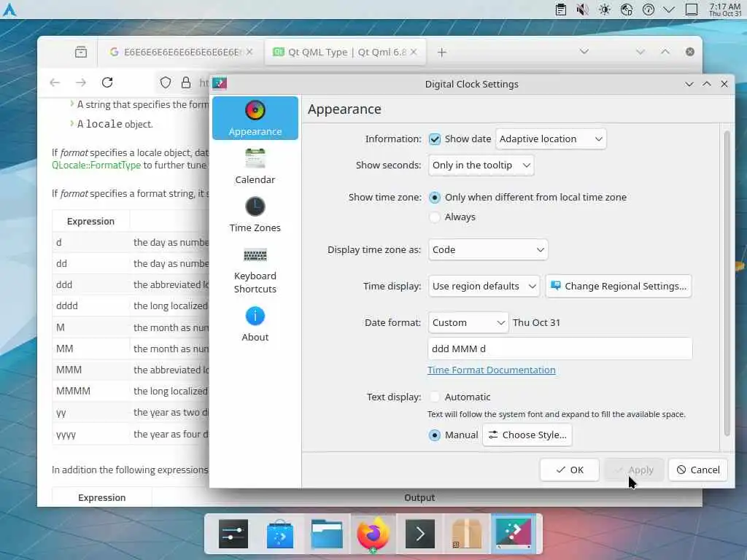747x560 pixels.
Task: Click the 'yyyy' expression table cell
Action: point(91,435)
